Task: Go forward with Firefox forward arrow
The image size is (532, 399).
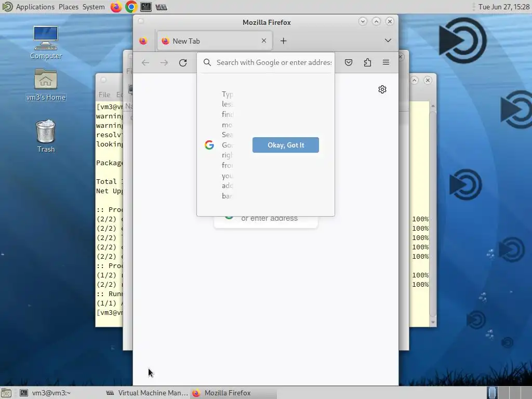Action: 164,62
